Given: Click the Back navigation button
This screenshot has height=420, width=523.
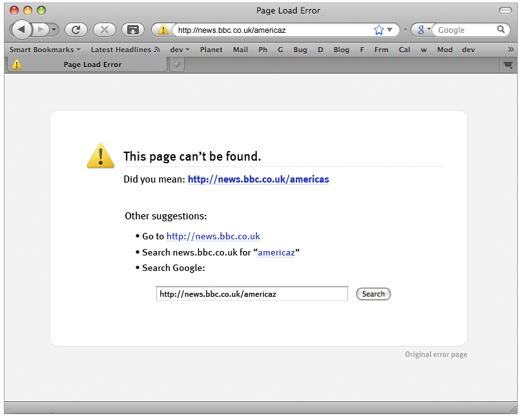Looking at the screenshot, I should pyautogui.click(x=21, y=30).
